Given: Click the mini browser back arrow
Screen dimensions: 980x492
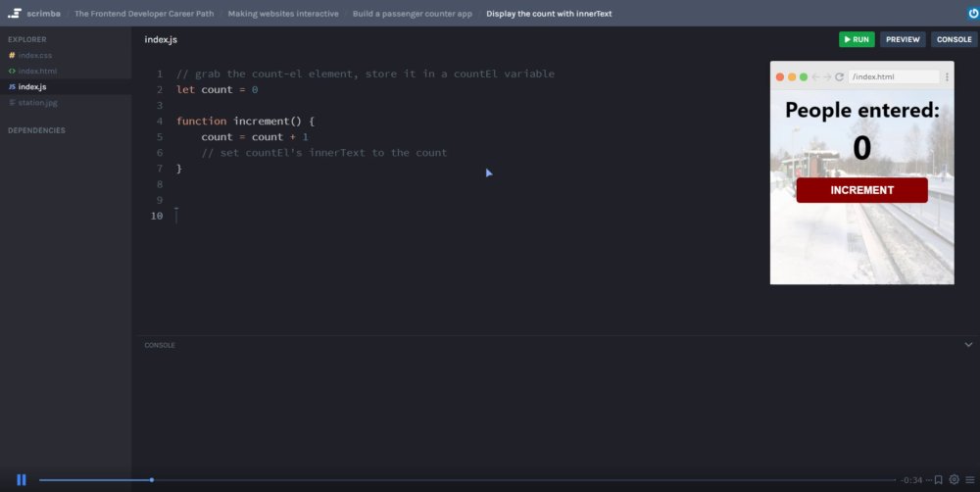Looking at the screenshot, I should click(815, 76).
